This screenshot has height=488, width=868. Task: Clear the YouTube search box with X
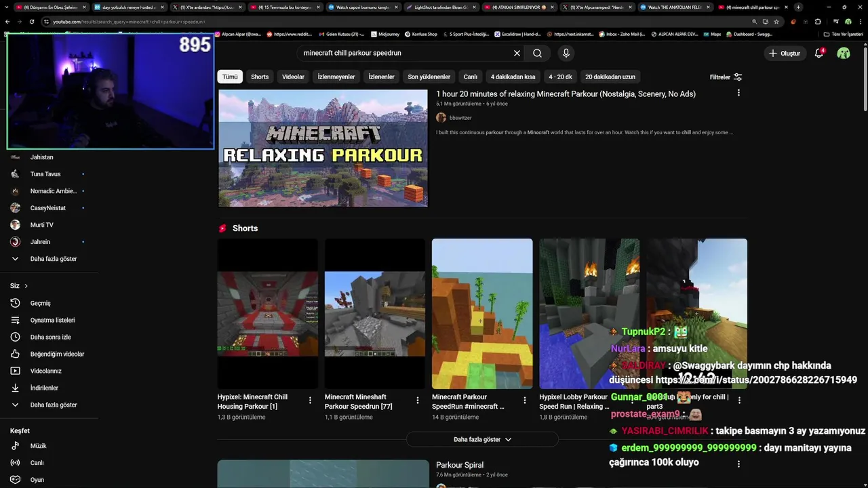click(x=517, y=53)
